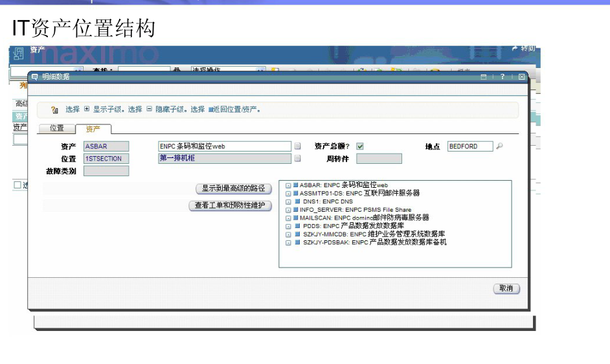The image size is (610, 364).
Task: Select the 资产 tab
Action: [x=93, y=129]
